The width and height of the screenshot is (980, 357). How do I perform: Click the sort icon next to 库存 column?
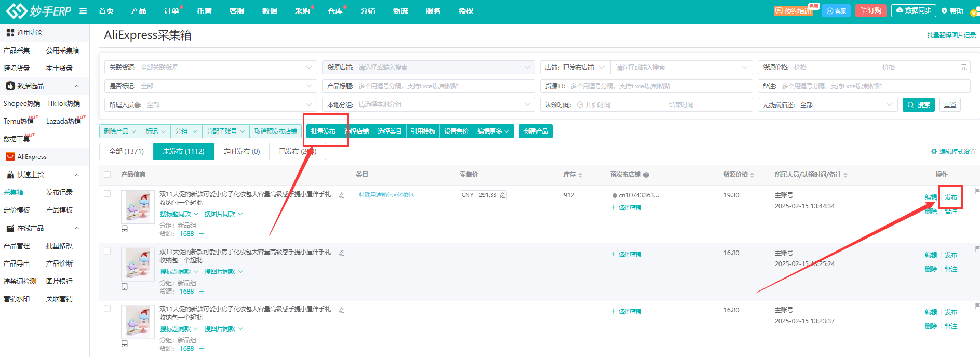580,175
